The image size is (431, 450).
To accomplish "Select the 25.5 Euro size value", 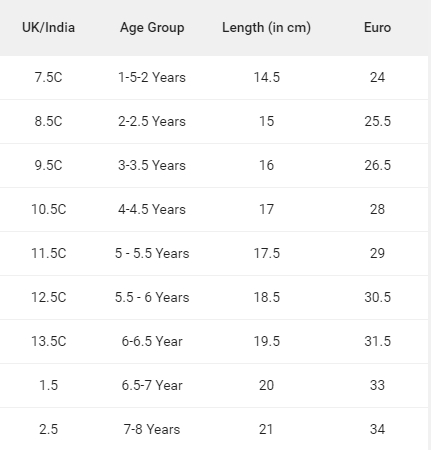I will tap(377, 121).
